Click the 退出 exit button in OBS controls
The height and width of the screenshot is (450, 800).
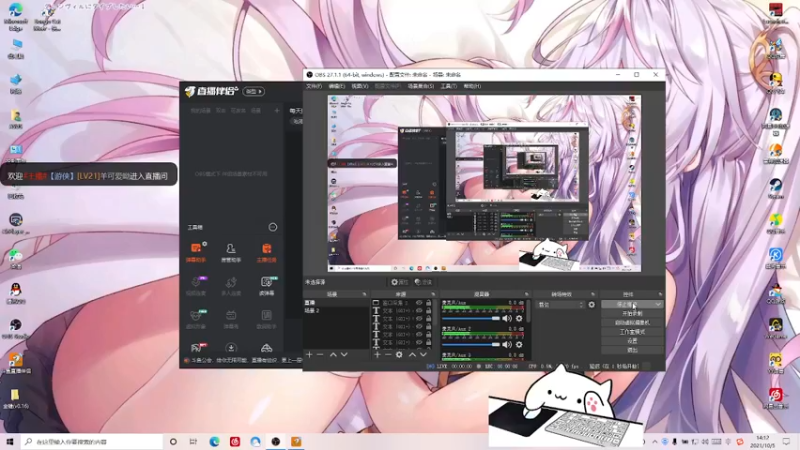pos(632,350)
